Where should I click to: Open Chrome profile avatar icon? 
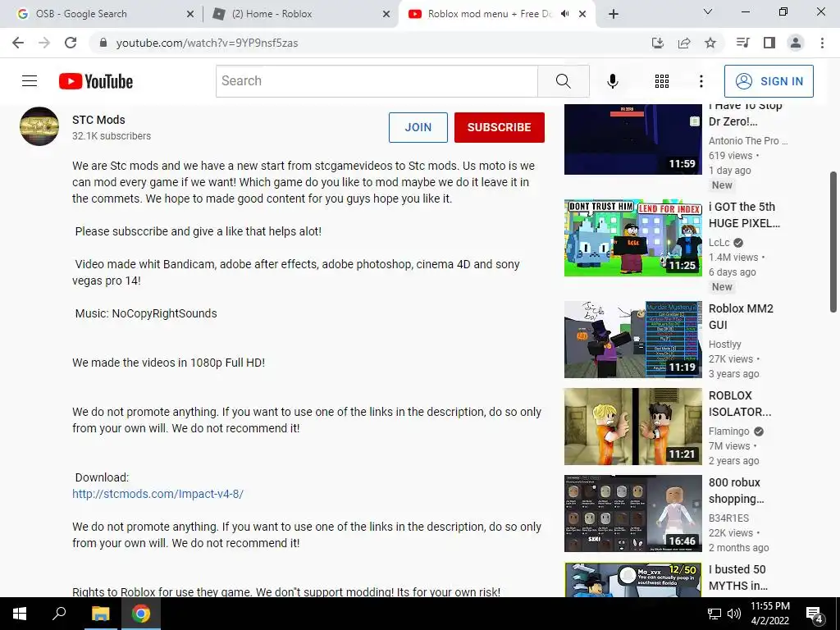pos(796,43)
